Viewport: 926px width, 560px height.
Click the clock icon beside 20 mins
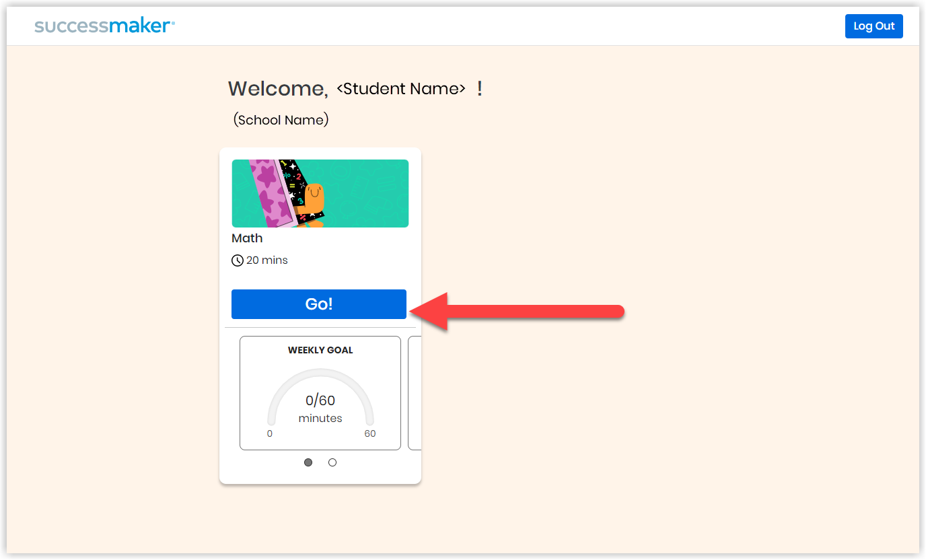click(x=237, y=260)
